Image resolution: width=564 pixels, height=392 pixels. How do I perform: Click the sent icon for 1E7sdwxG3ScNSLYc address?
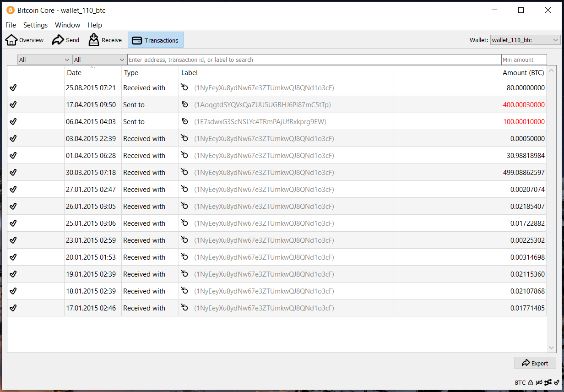point(184,121)
